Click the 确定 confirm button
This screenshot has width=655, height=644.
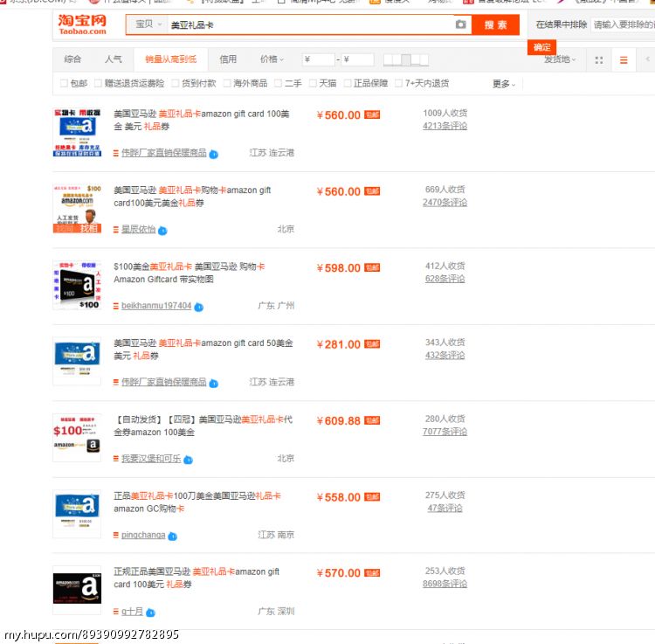[x=541, y=47]
